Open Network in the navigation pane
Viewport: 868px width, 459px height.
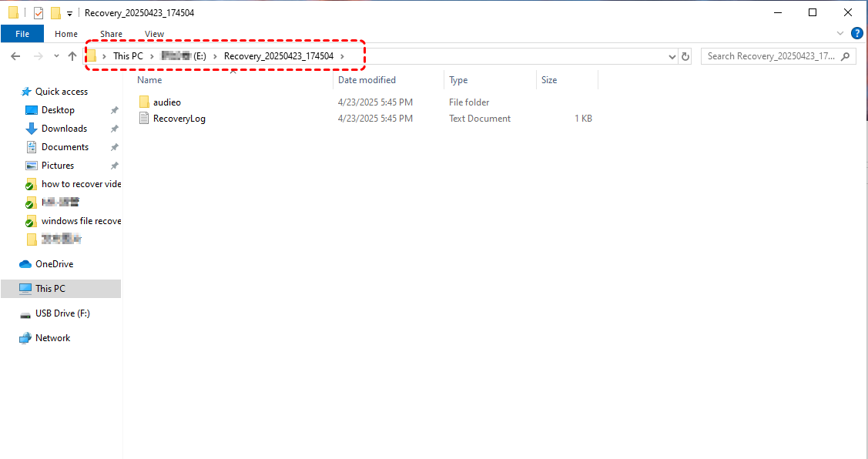pos(52,338)
